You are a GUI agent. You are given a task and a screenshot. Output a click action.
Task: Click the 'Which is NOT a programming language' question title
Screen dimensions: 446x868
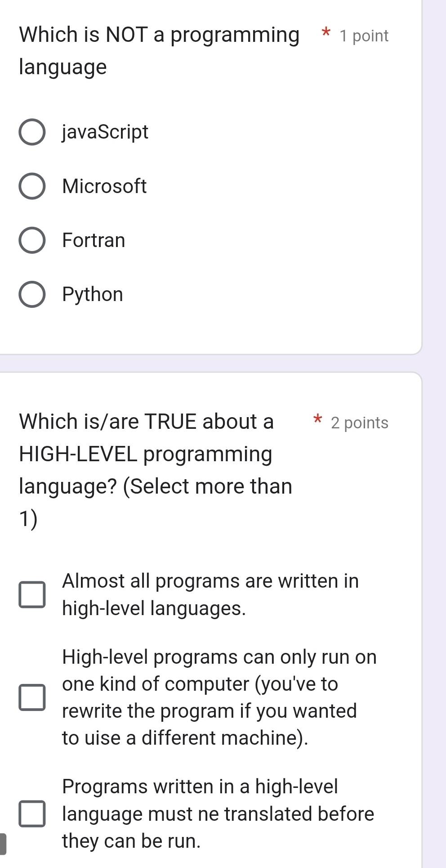159,49
